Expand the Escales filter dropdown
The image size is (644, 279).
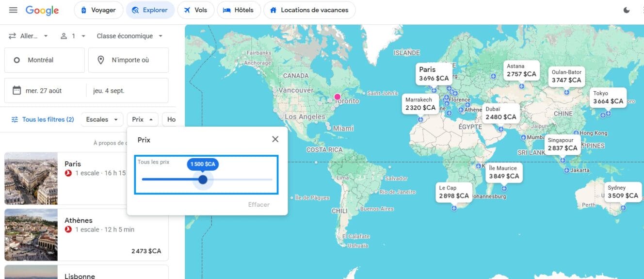point(102,119)
